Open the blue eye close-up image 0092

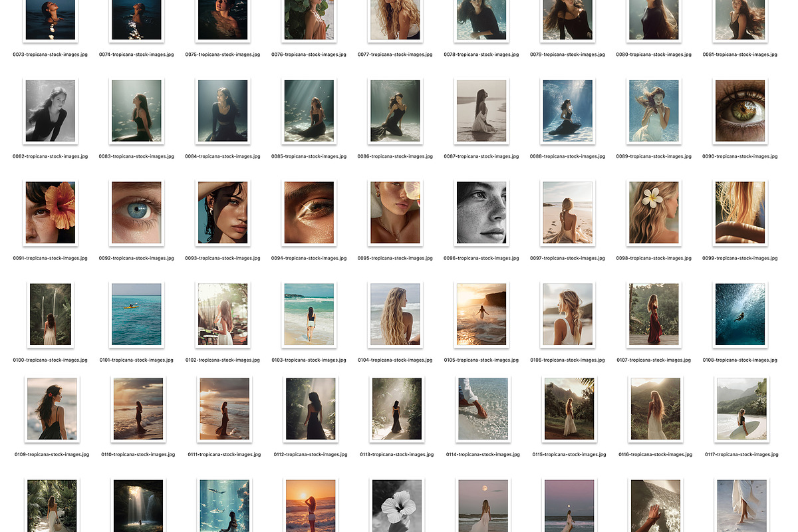click(136, 212)
